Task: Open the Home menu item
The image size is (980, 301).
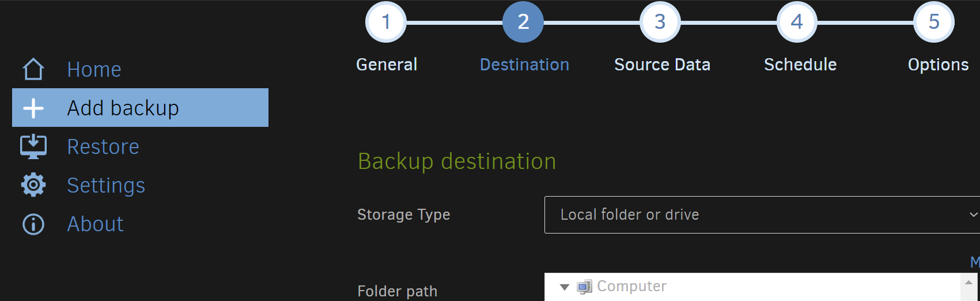Action: pos(94,69)
